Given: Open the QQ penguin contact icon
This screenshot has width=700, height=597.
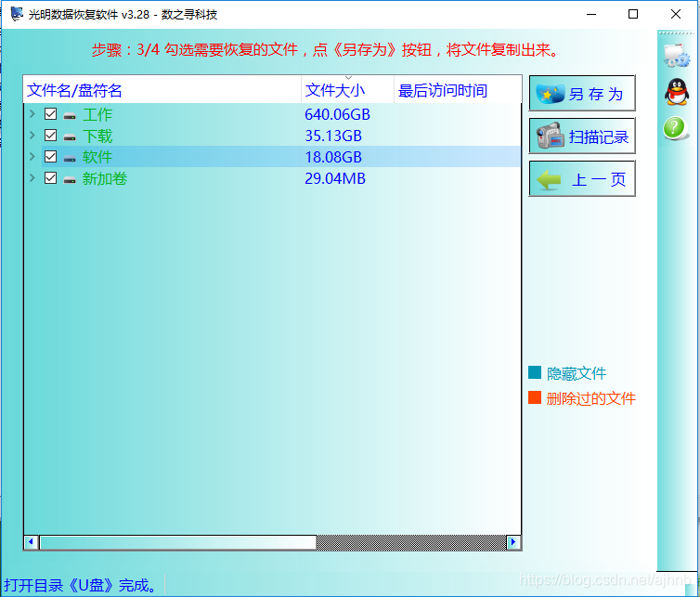Looking at the screenshot, I should tap(677, 92).
